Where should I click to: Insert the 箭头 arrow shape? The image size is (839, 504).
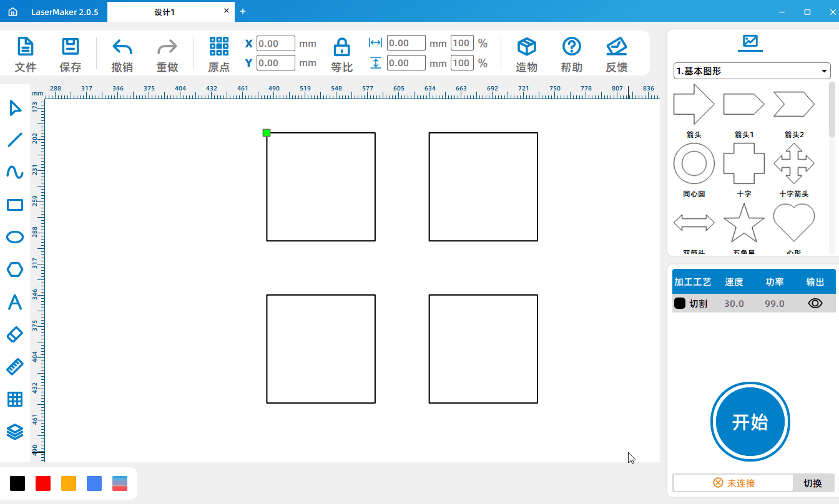pos(694,104)
